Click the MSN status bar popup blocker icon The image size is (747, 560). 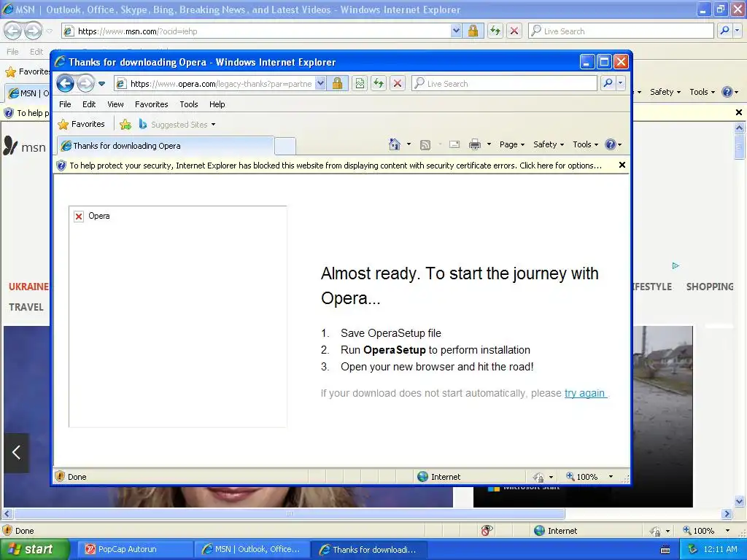487,531
